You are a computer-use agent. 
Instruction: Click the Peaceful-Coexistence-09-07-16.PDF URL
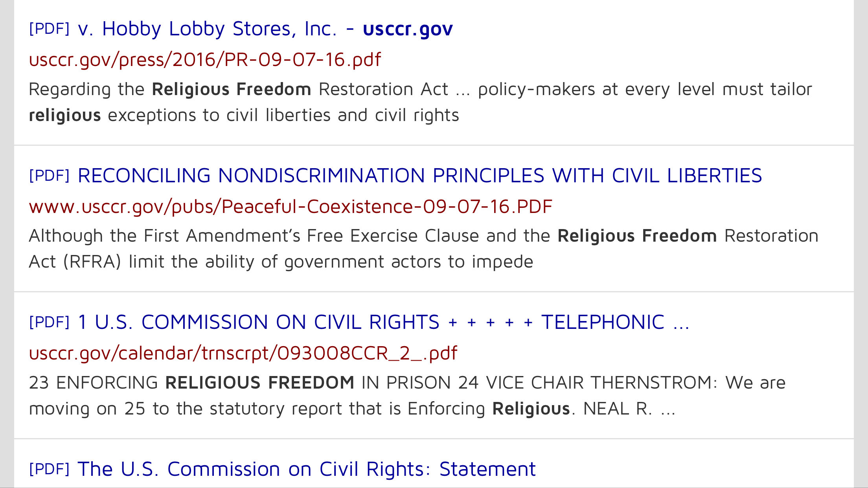point(291,207)
